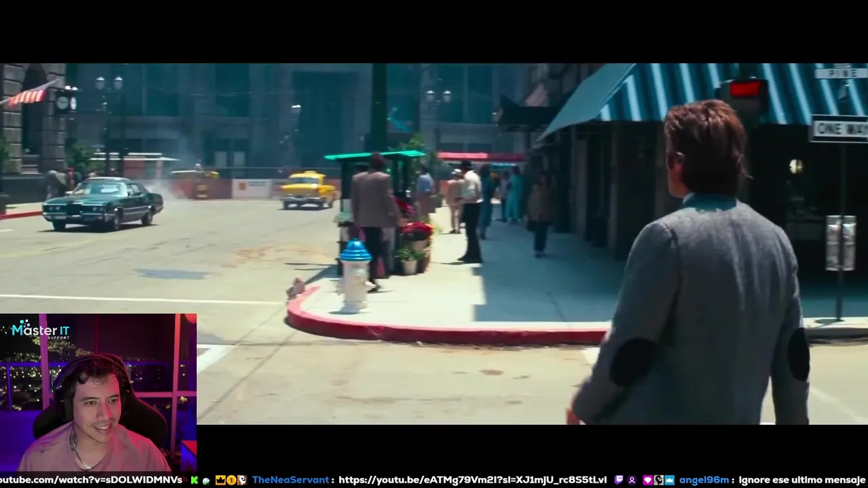This screenshot has width=868, height=488.
Task: Click the orange crown badge before TheNeaServant
Action: tap(220, 480)
